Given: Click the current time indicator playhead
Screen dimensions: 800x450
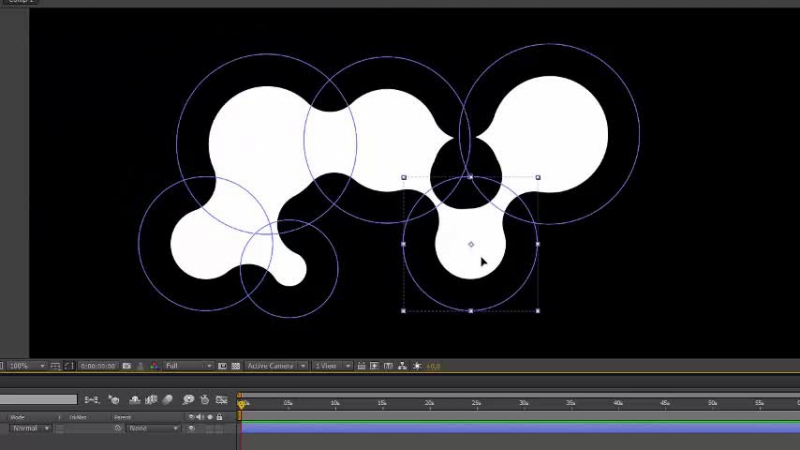Looking at the screenshot, I should pyautogui.click(x=241, y=404).
